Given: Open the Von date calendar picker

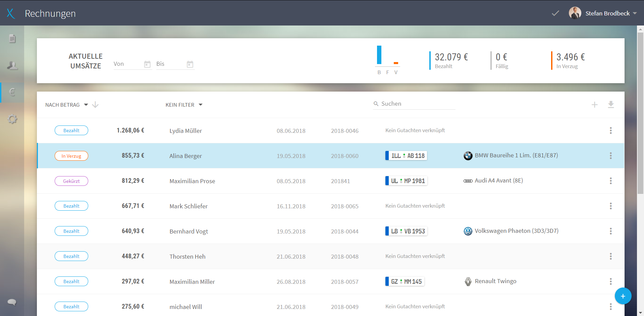Looking at the screenshot, I should [x=147, y=64].
